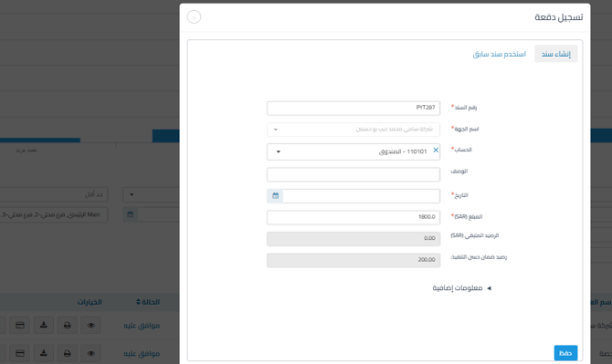Download the second table row
Viewport: 612px width, 364px height.
44,353
